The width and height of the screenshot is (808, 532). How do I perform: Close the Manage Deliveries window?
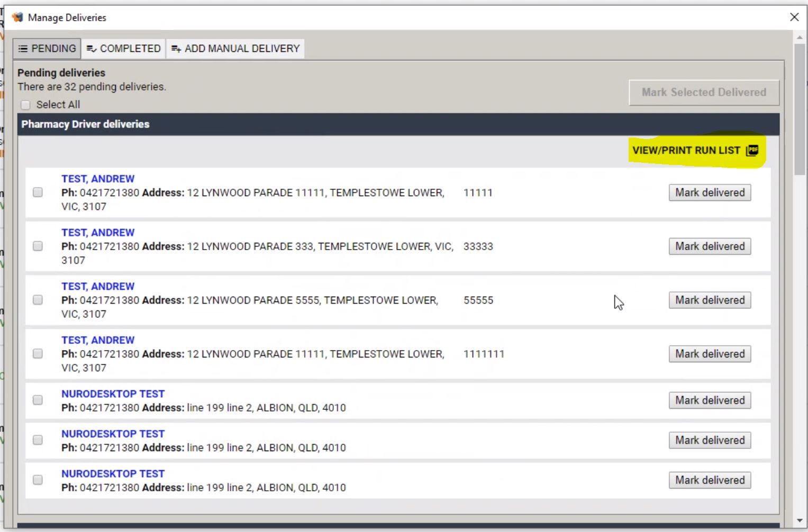794,17
